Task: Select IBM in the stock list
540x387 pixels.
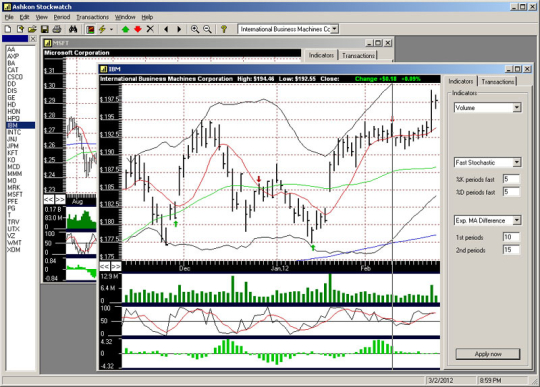Action: click(21, 125)
